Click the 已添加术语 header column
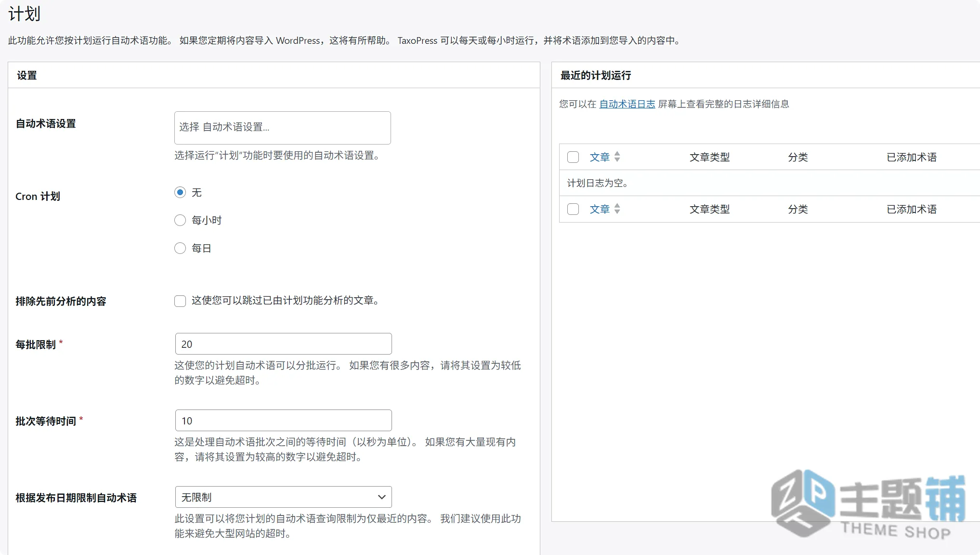 (x=911, y=157)
